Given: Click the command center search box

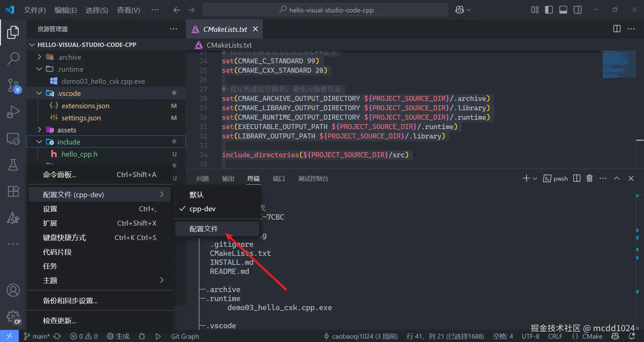Looking at the screenshot, I should 325,10.
